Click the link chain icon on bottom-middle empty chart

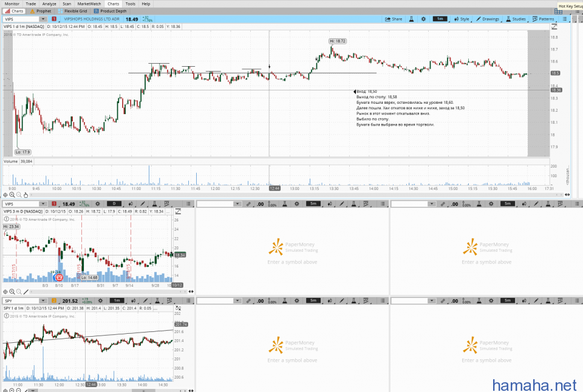248,300
